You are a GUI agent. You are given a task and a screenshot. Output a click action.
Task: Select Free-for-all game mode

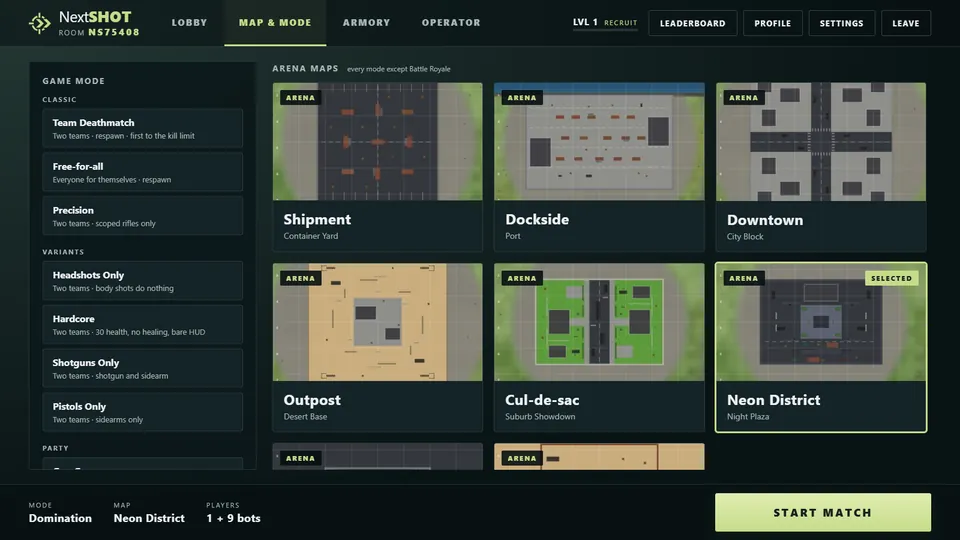(143, 172)
